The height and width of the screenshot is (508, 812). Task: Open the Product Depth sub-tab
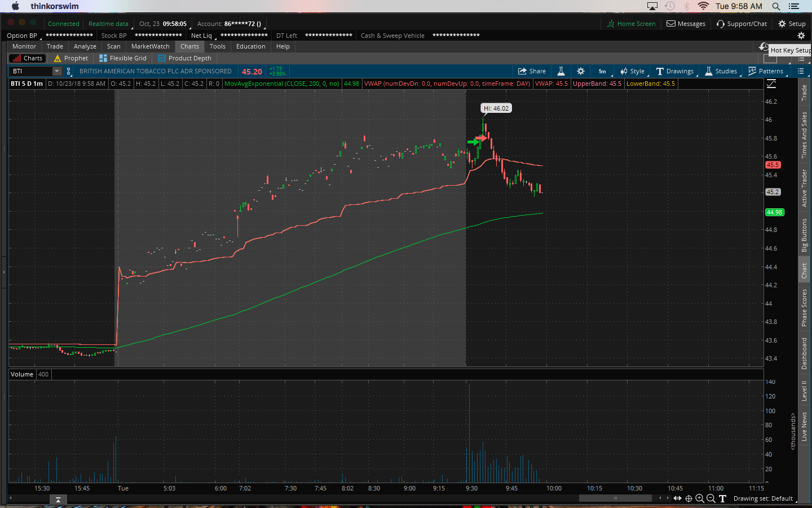[x=185, y=58]
